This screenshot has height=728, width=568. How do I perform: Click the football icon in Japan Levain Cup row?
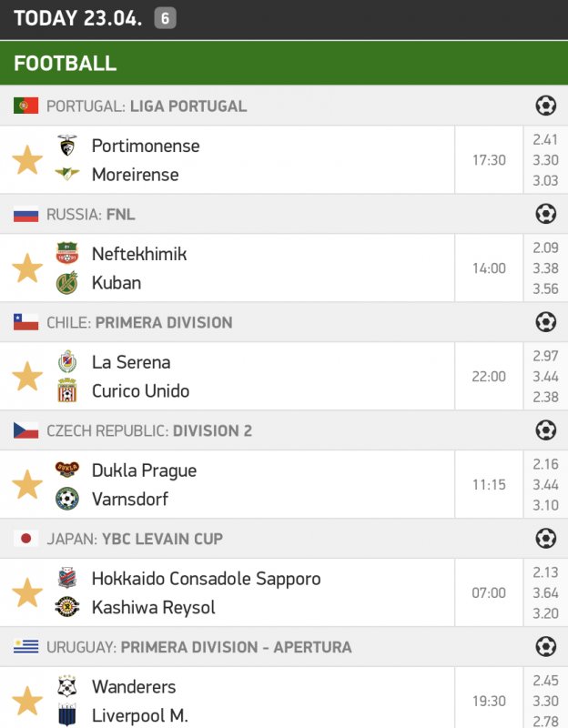point(545,539)
